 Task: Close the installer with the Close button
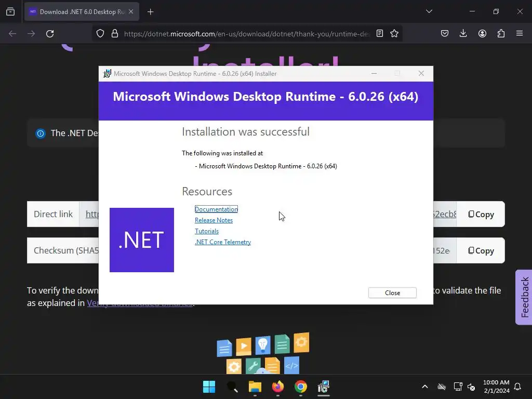coord(392,293)
